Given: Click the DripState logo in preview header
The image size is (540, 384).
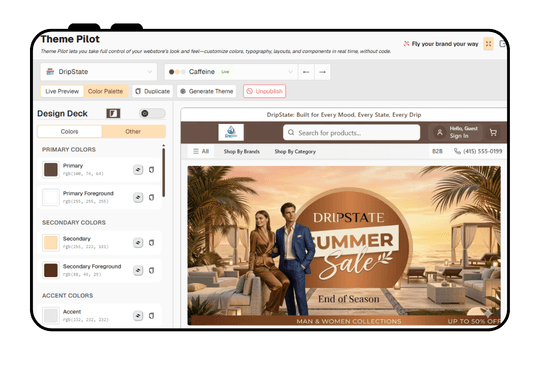Looking at the screenshot, I should point(231,132).
